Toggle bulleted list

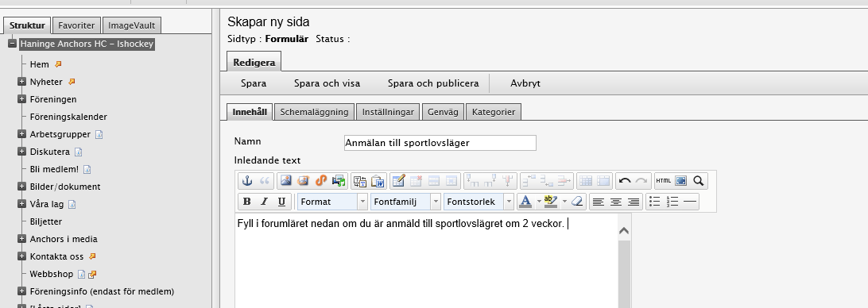tap(654, 202)
